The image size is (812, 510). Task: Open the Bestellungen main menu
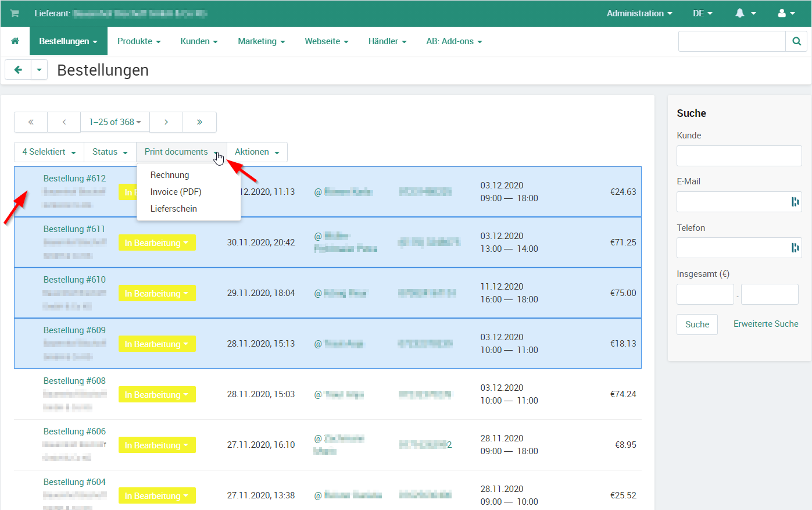pyautogui.click(x=68, y=41)
